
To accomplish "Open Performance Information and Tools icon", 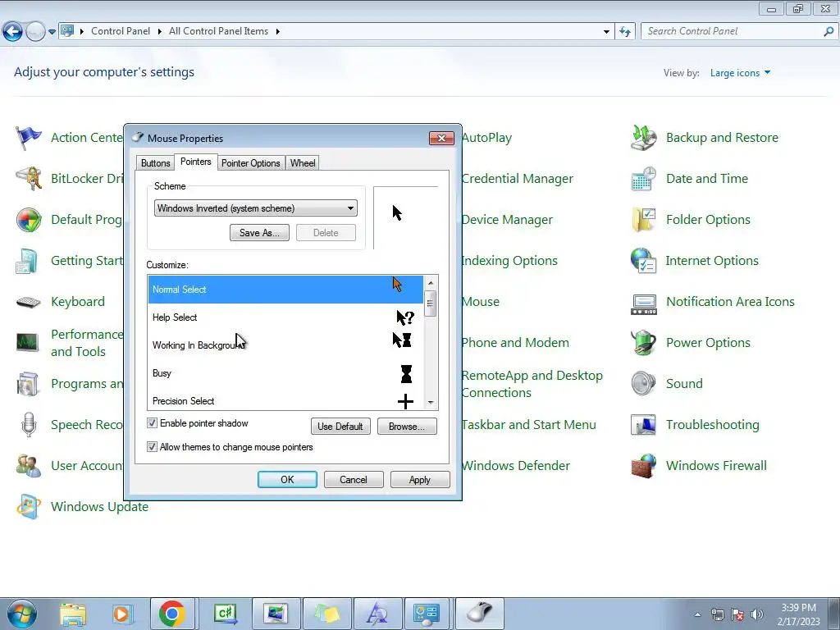I will click(29, 343).
